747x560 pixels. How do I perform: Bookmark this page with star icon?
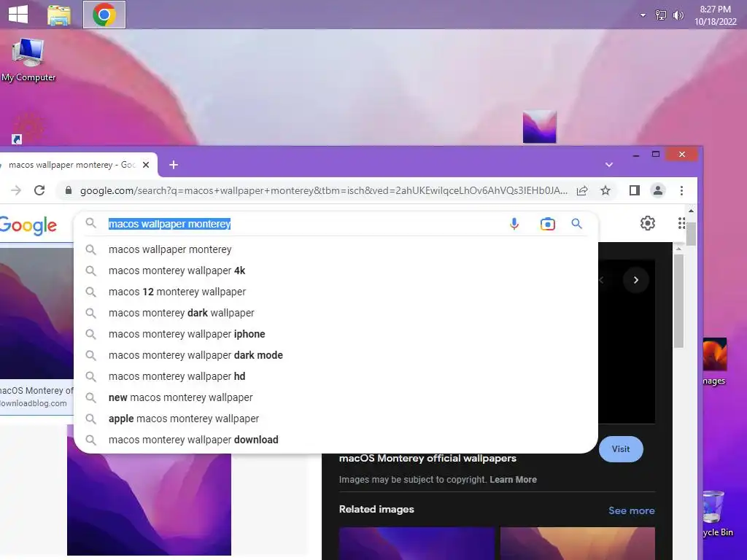point(605,190)
